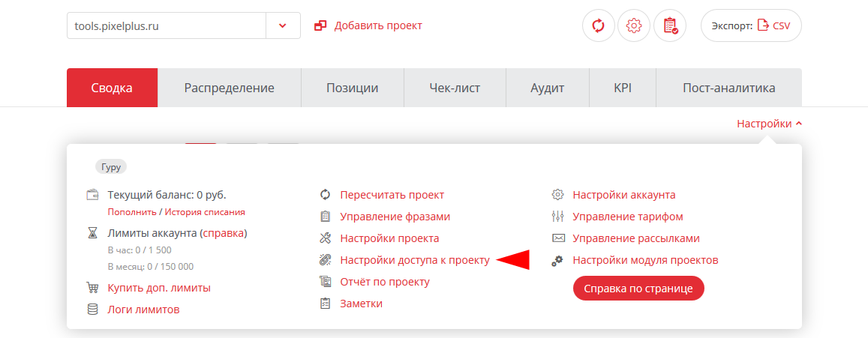868x338 pixels.
Task: Open the gear settings icon button
Action: 634,25
